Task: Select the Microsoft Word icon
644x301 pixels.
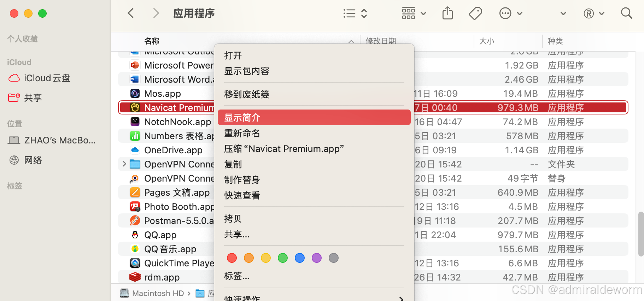Action: coord(135,79)
